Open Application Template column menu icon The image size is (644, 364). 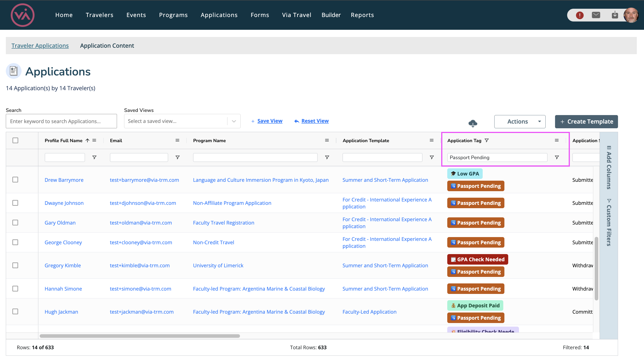(x=431, y=140)
